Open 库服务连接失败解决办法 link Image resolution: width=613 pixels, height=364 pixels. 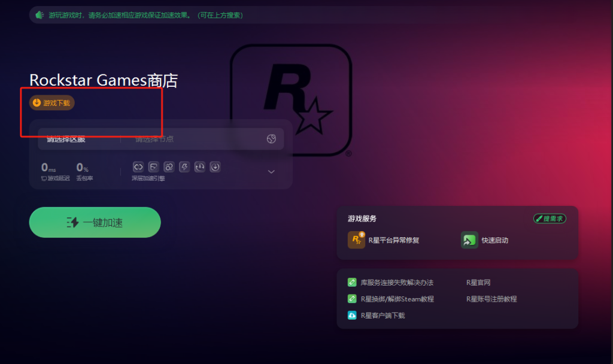pyautogui.click(x=397, y=283)
